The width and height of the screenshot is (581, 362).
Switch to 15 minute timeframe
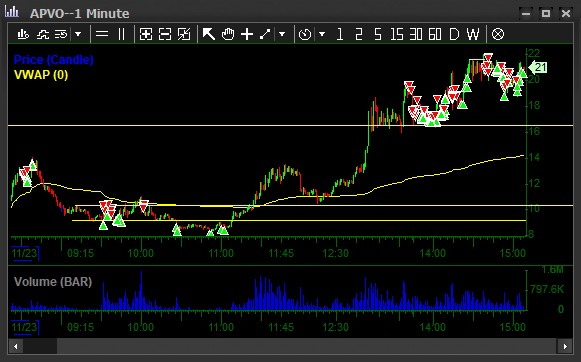coord(397,34)
